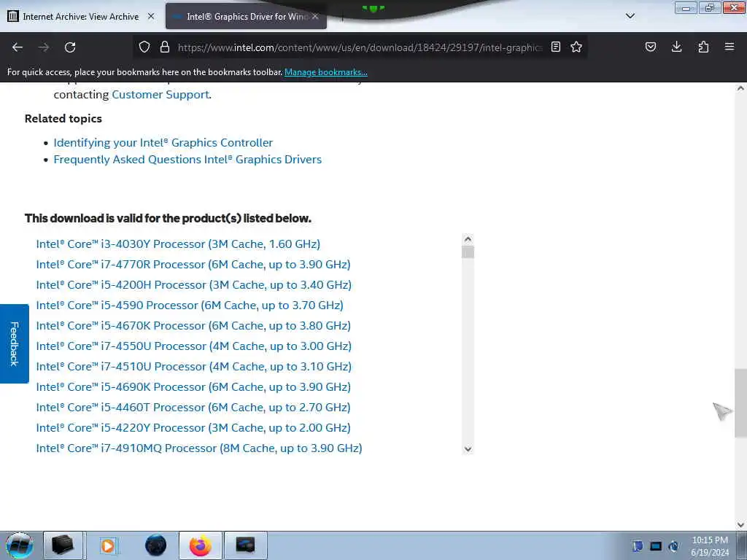Switch to Internet Archive: View Archive tab
747x560 pixels.
tap(80, 16)
